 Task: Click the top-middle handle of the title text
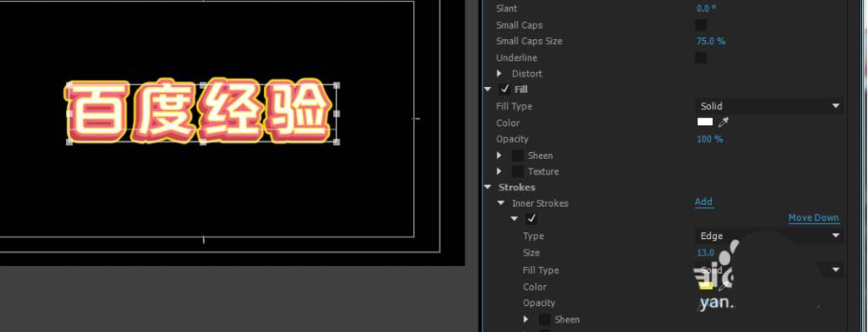(202, 85)
